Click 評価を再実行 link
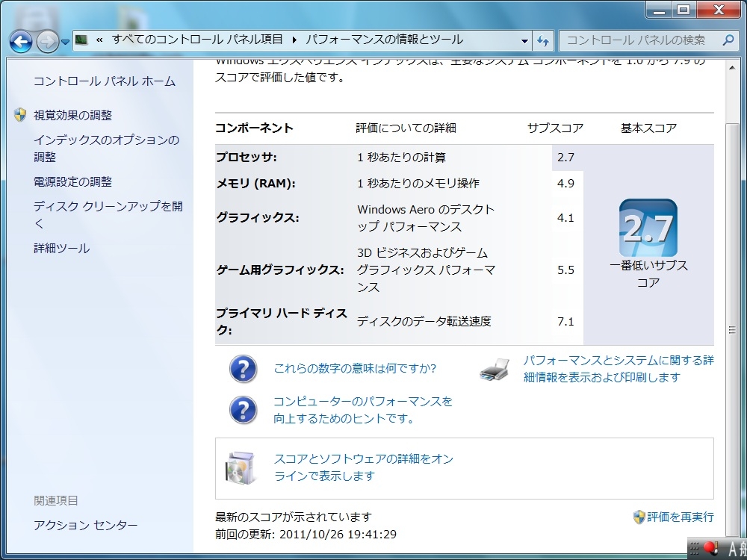 (x=681, y=517)
